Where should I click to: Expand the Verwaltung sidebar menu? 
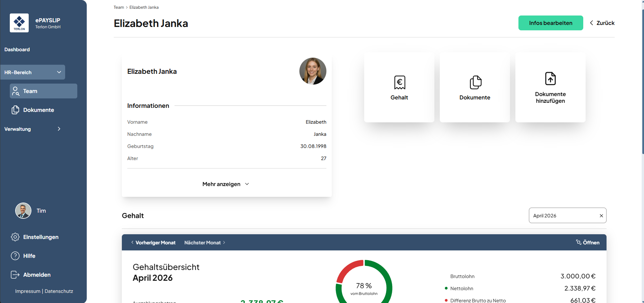point(59,129)
